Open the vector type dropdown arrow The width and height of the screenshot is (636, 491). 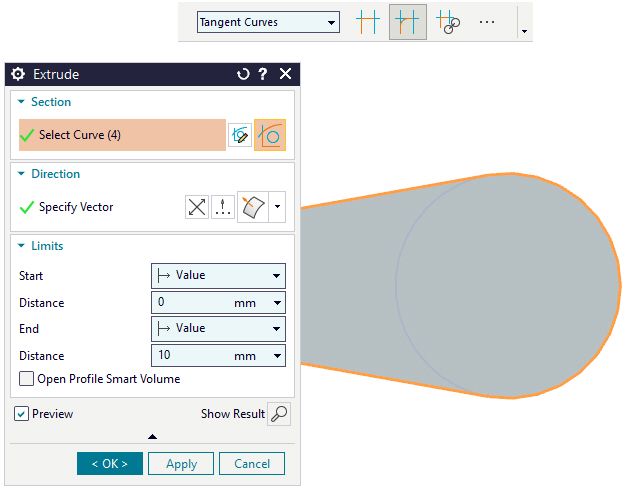tap(277, 207)
